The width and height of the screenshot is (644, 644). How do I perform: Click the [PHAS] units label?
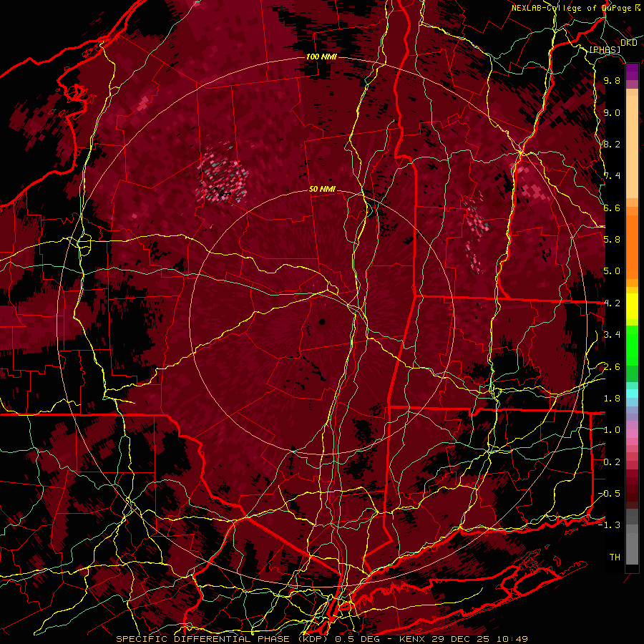pos(605,49)
